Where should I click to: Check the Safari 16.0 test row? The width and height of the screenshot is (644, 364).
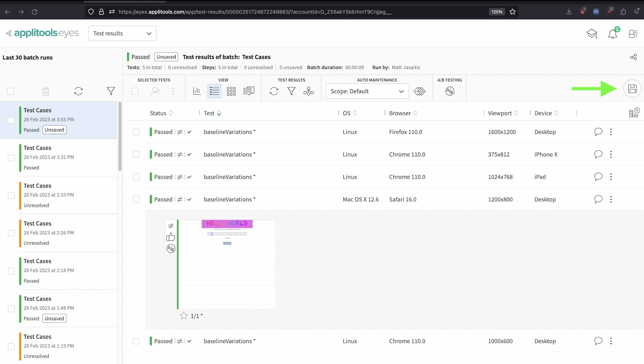(136, 199)
